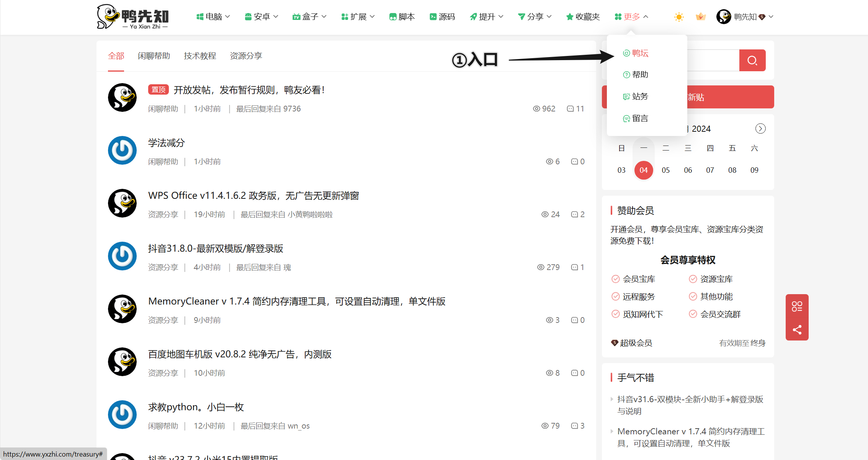Click 最后回复来自 小黄鸭啦啦啦 text

pos(286,214)
